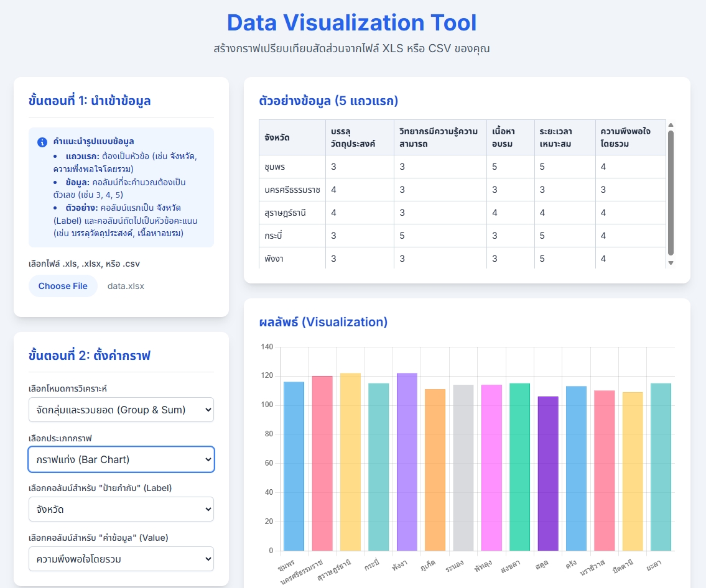Click the info icon beside คำแนะนำรูปแบบข้อมูล
This screenshot has height=588, width=706.
42,142
